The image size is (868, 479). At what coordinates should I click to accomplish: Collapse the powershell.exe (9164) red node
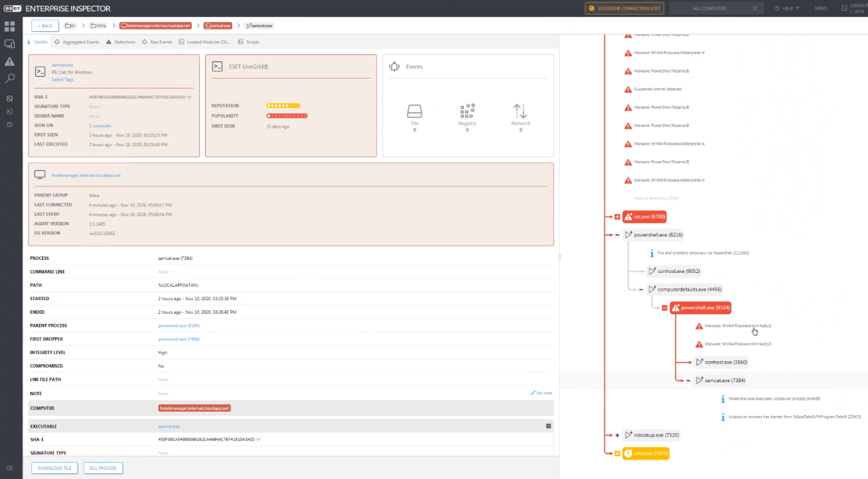(x=665, y=308)
